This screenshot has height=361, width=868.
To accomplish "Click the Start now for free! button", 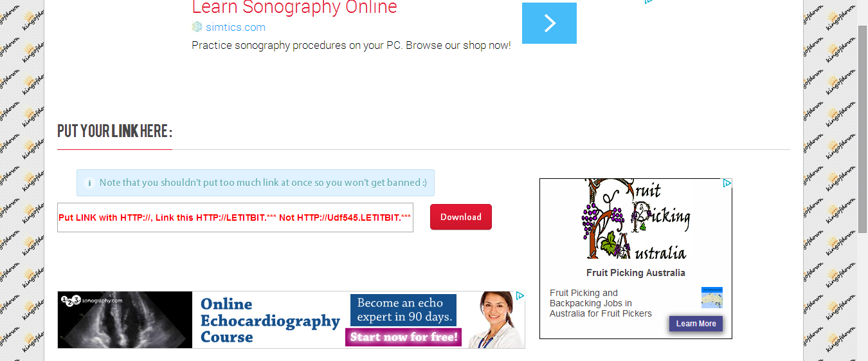I will click(x=404, y=337).
